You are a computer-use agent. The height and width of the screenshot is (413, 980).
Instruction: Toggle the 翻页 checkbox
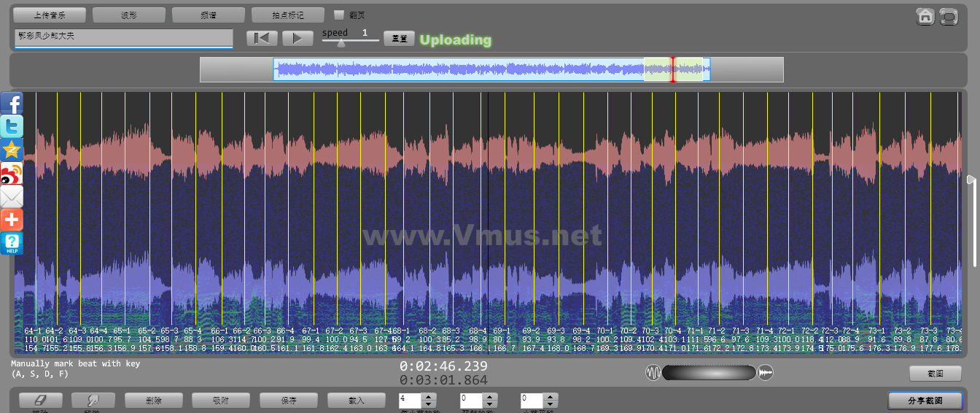(x=339, y=15)
